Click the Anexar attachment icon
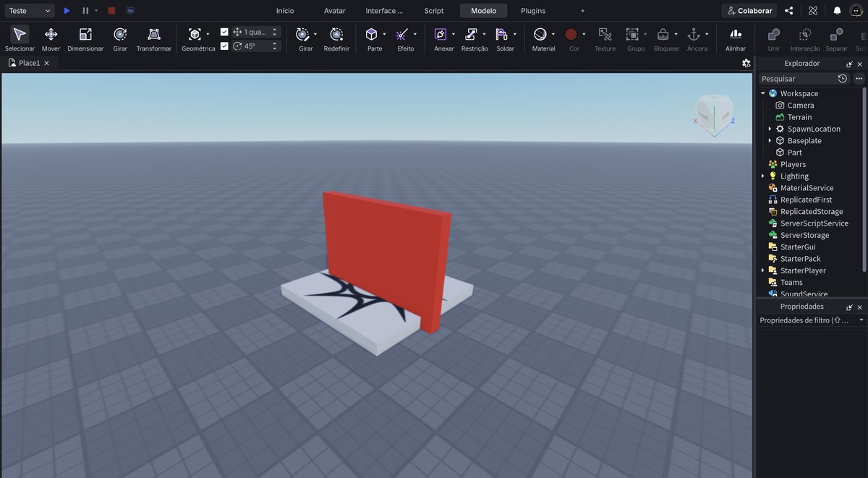This screenshot has height=478, width=868. pos(441,35)
